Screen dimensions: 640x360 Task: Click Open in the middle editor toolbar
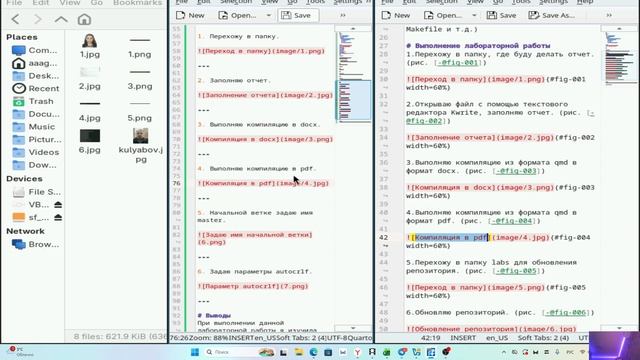(x=238, y=16)
